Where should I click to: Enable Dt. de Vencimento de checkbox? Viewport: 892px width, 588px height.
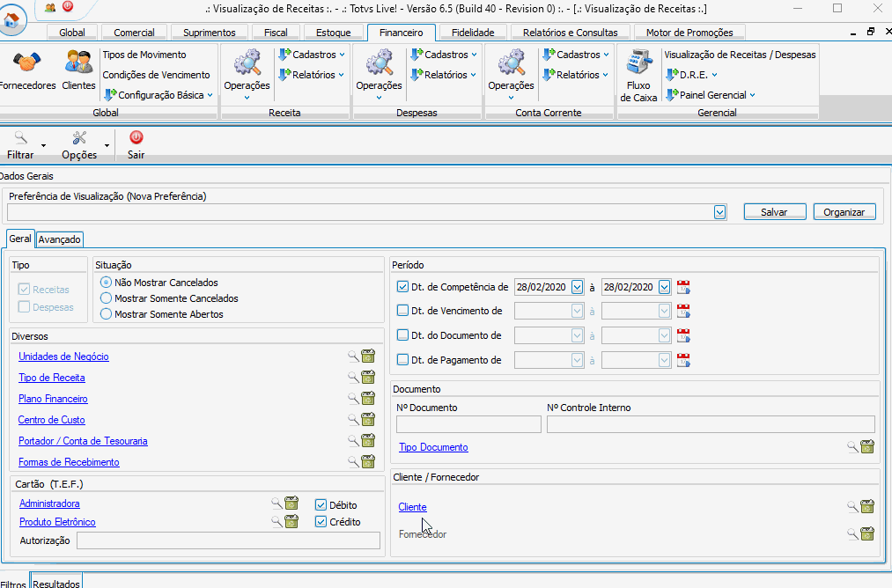pyautogui.click(x=402, y=311)
